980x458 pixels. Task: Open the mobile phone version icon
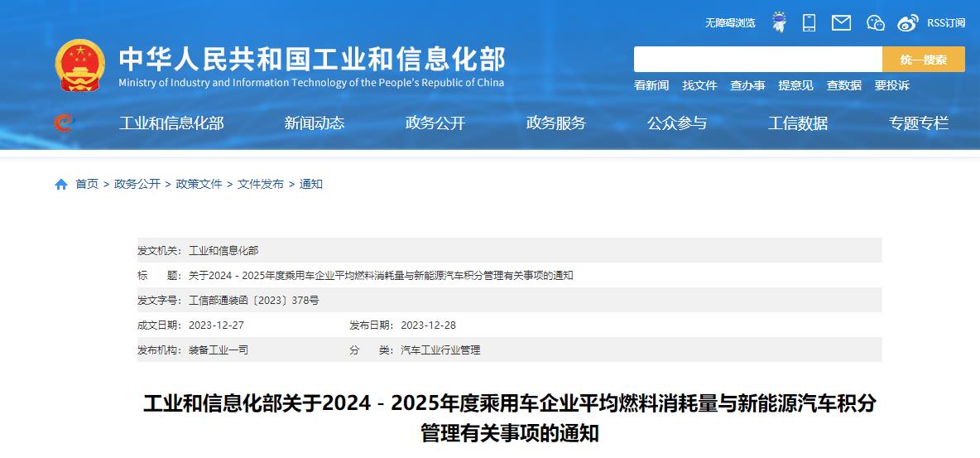pos(809,22)
